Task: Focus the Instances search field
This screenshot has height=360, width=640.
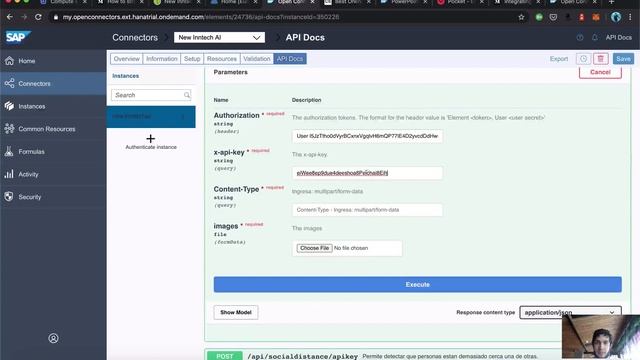Action: [x=151, y=95]
